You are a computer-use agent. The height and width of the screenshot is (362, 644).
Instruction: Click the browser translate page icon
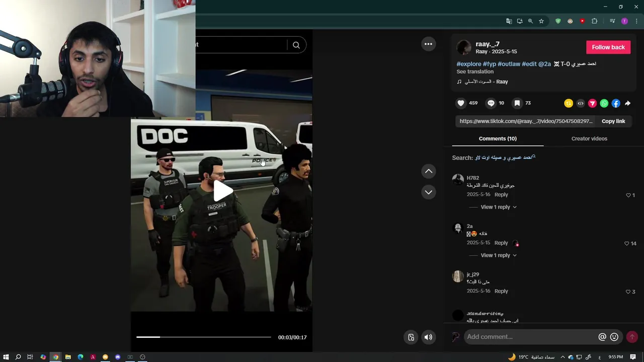509,21
